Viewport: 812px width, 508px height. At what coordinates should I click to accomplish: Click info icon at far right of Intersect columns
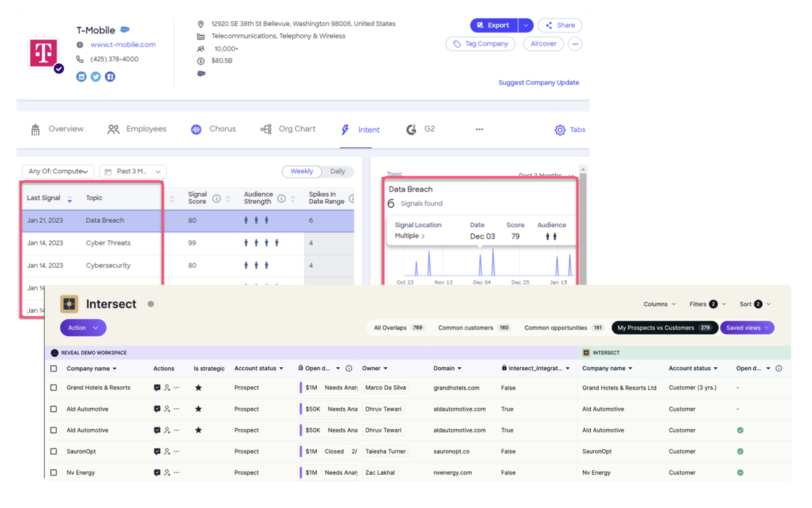(x=779, y=369)
